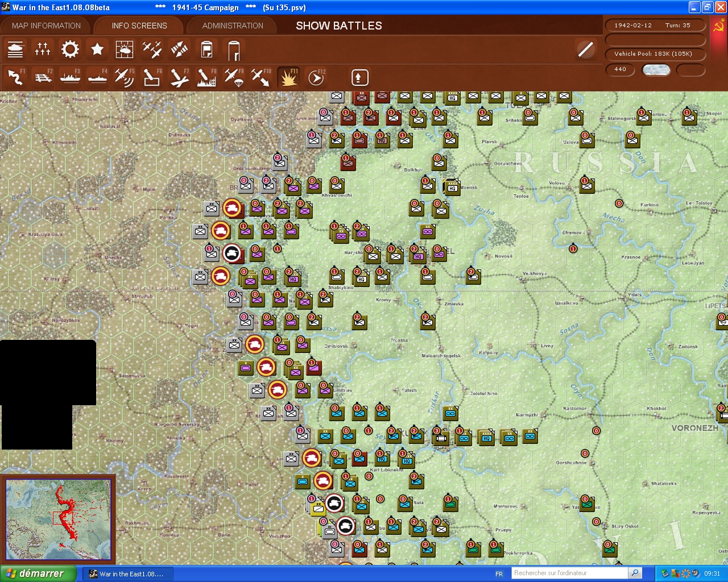
Task: Open the Order of Battle tank icon
Action: [15, 49]
